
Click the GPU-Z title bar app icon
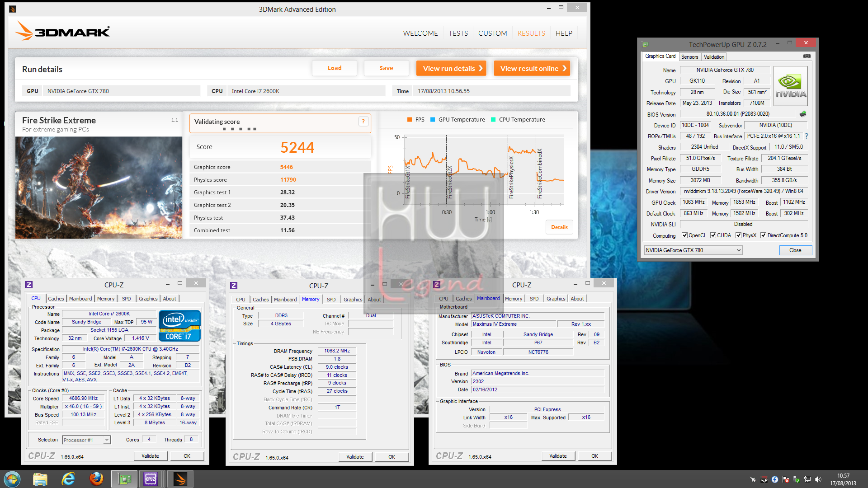click(645, 44)
